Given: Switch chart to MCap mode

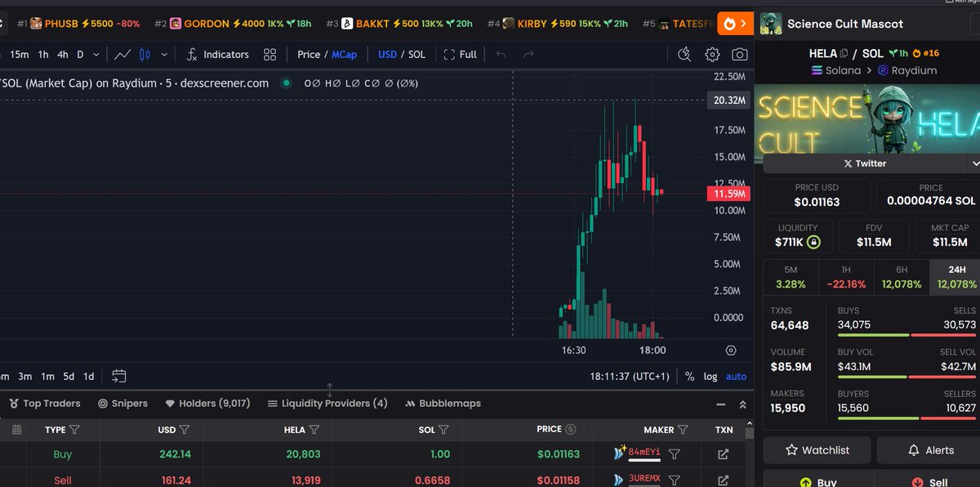Looking at the screenshot, I should (344, 55).
